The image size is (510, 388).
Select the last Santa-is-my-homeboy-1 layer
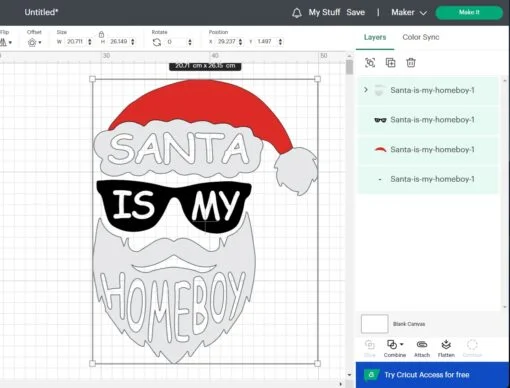[x=428, y=179]
